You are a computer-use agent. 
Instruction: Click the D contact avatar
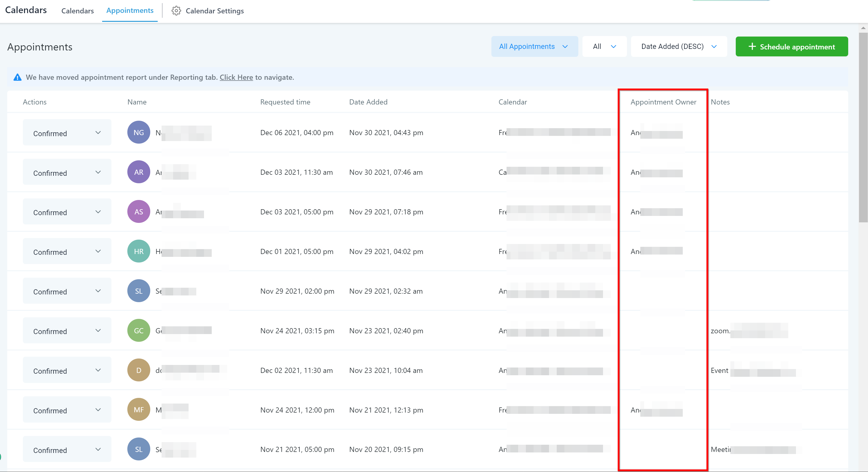coord(138,370)
